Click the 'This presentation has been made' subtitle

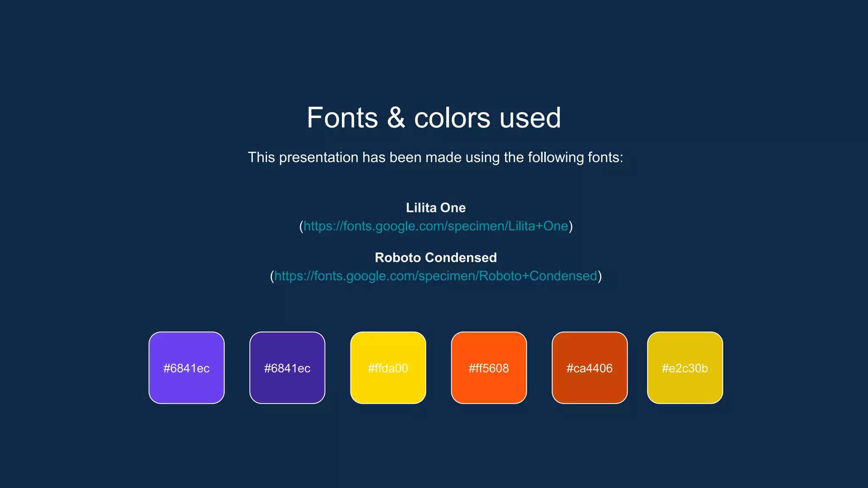435,158
